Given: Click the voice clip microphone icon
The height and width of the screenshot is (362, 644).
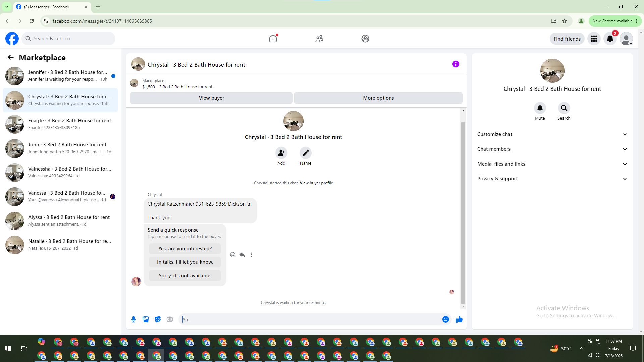Looking at the screenshot, I should point(133,319).
